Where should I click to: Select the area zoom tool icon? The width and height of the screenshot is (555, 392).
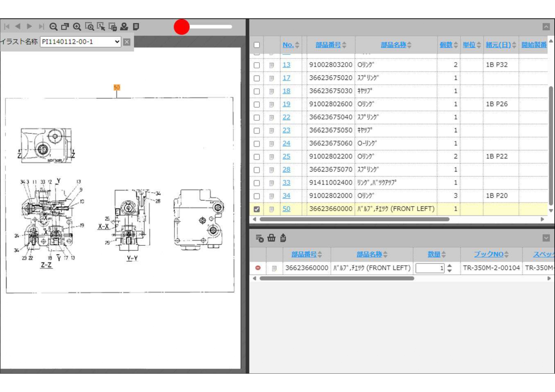(x=89, y=27)
